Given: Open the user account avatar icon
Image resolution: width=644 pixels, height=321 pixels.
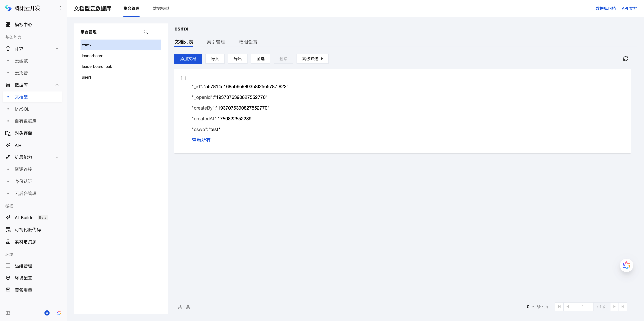Looking at the screenshot, I should coord(47,313).
